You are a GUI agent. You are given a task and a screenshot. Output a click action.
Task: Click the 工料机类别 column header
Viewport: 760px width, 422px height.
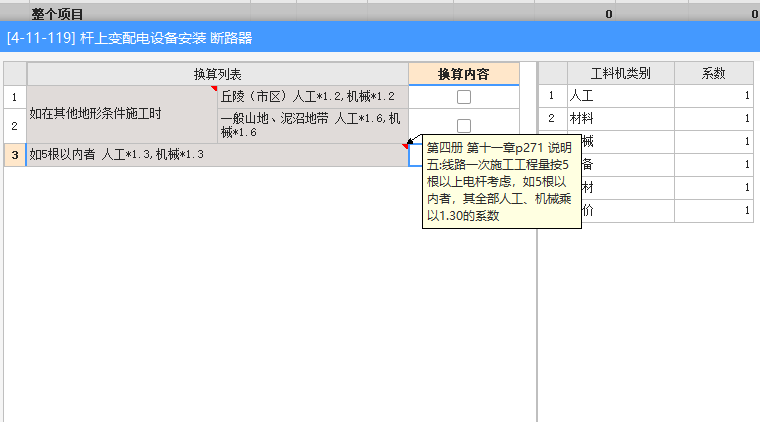[x=621, y=74]
